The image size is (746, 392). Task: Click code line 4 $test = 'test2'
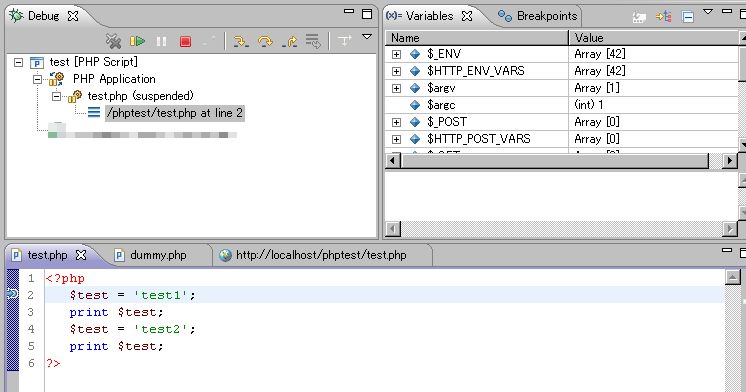[x=132, y=329]
